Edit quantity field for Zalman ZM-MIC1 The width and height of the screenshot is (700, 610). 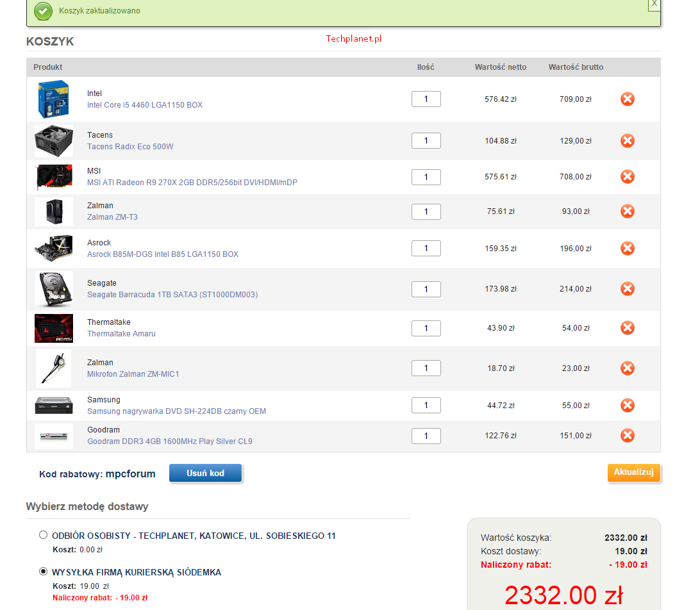[426, 368]
